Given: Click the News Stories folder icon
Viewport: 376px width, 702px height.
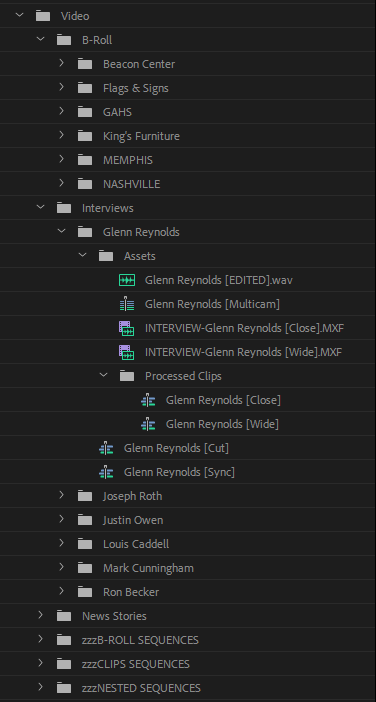Looking at the screenshot, I should click(64, 616).
